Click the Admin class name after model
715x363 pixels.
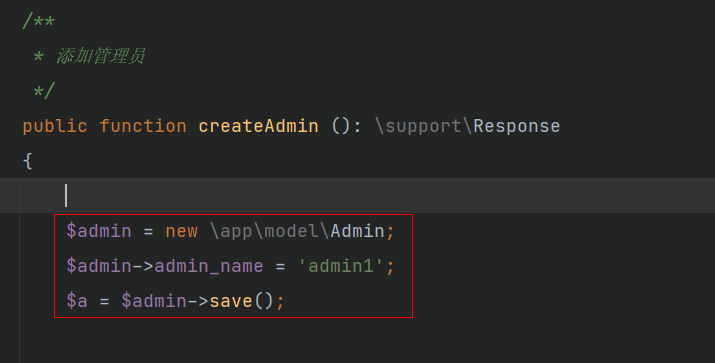point(358,231)
